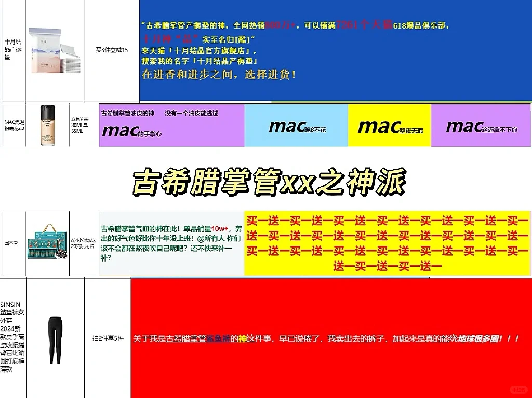Click the line 搜索我的名字「十月结晶产褥垫」
This screenshot has width=532, height=398.
tap(200, 61)
